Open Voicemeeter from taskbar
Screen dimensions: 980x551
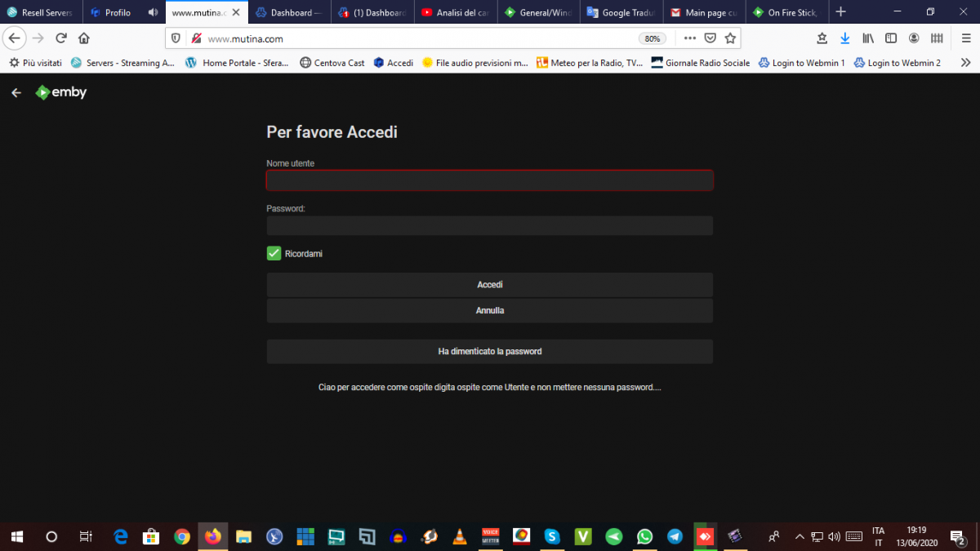[x=491, y=536]
